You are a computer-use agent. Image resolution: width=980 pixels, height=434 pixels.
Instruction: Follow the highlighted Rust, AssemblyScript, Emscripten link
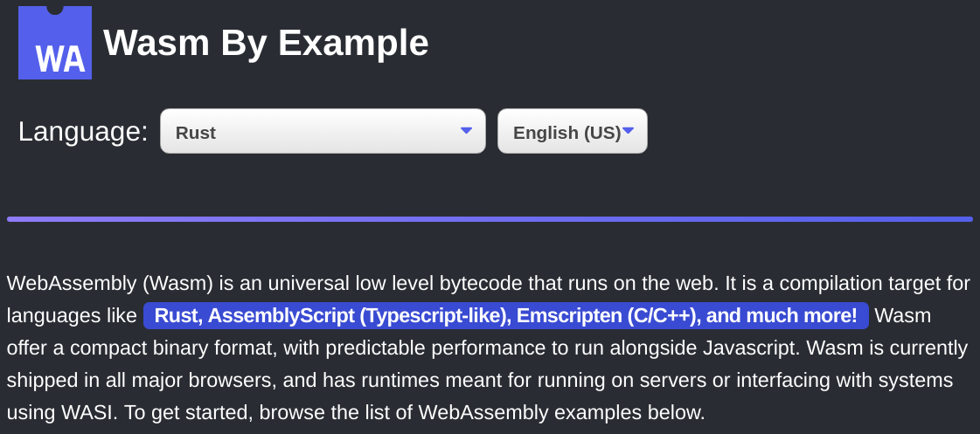(505, 316)
